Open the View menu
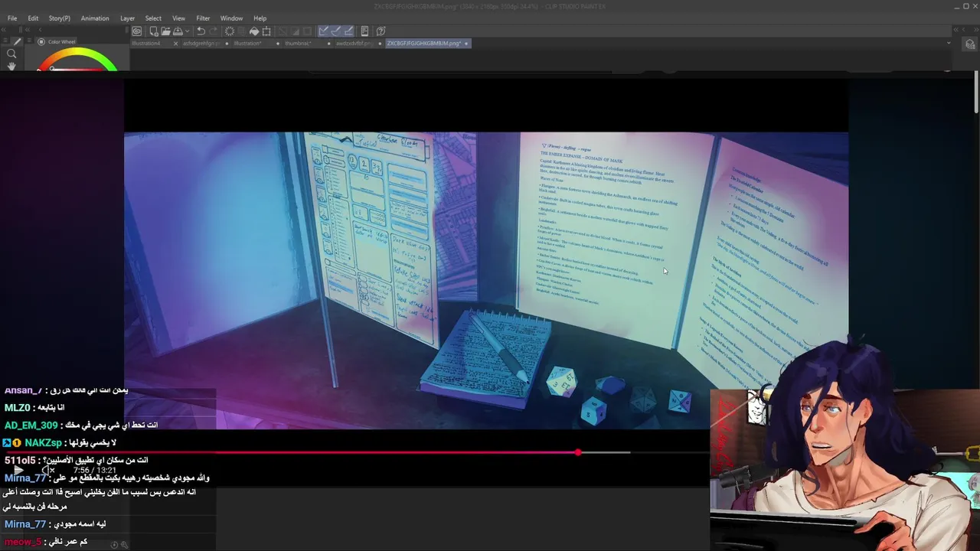The image size is (980, 551). pos(178,18)
